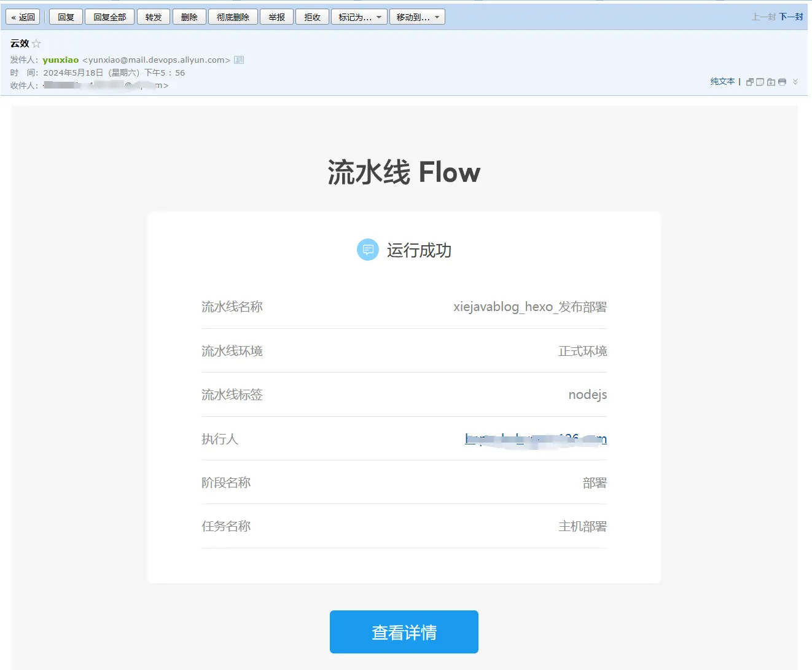Click the 删除 delete toolbar icon

click(x=189, y=17)
